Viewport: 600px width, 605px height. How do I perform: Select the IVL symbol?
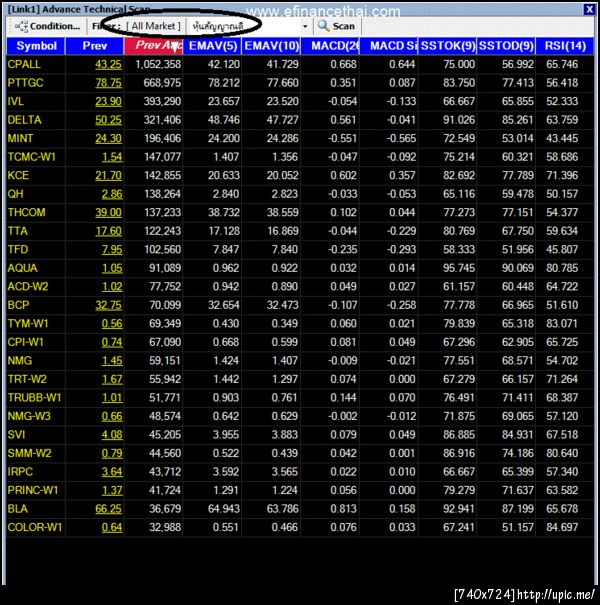(x=16, y=101)
